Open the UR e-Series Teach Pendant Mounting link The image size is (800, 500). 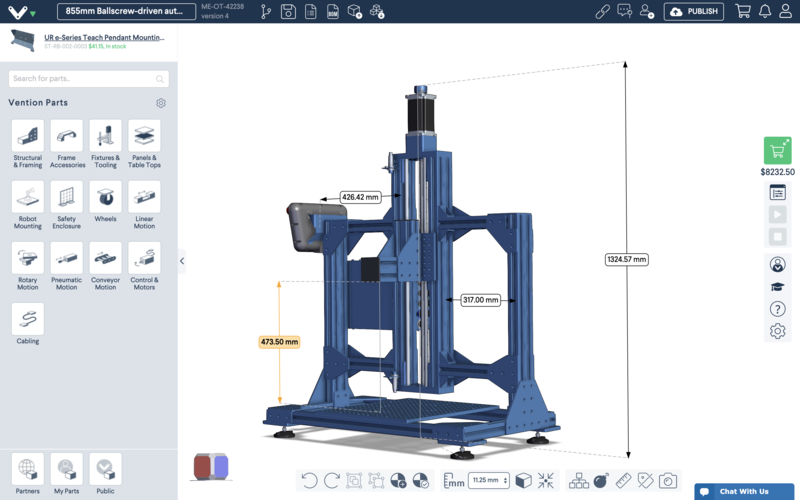point(104,37)
